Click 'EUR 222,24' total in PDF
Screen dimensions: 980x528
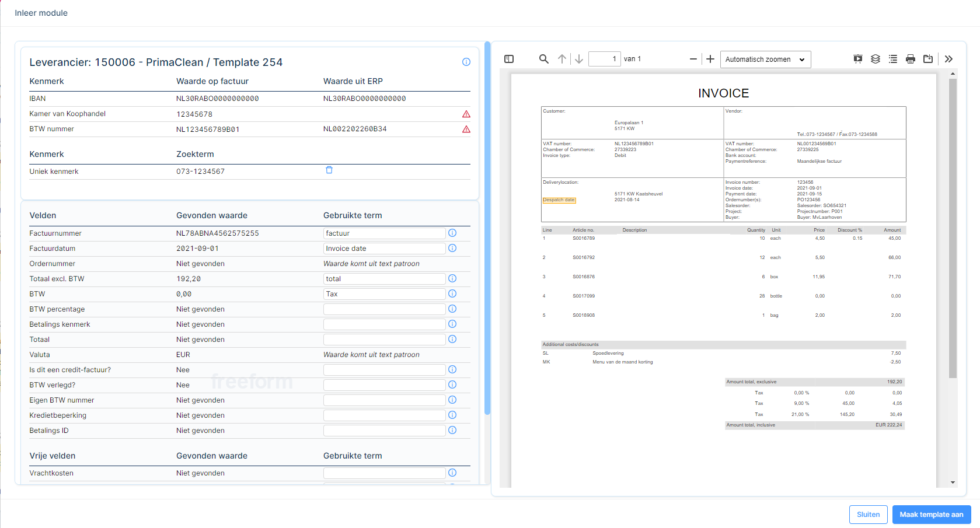coord(888,425)
